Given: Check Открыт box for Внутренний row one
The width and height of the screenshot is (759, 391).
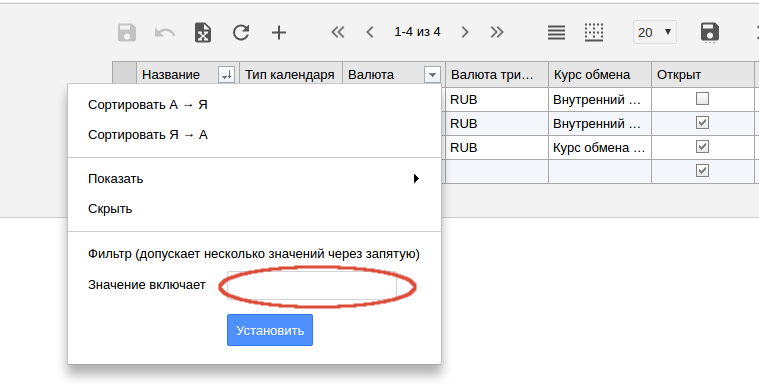Looking at the screenshot, I should pyautogui.click(x=702, y=99).
